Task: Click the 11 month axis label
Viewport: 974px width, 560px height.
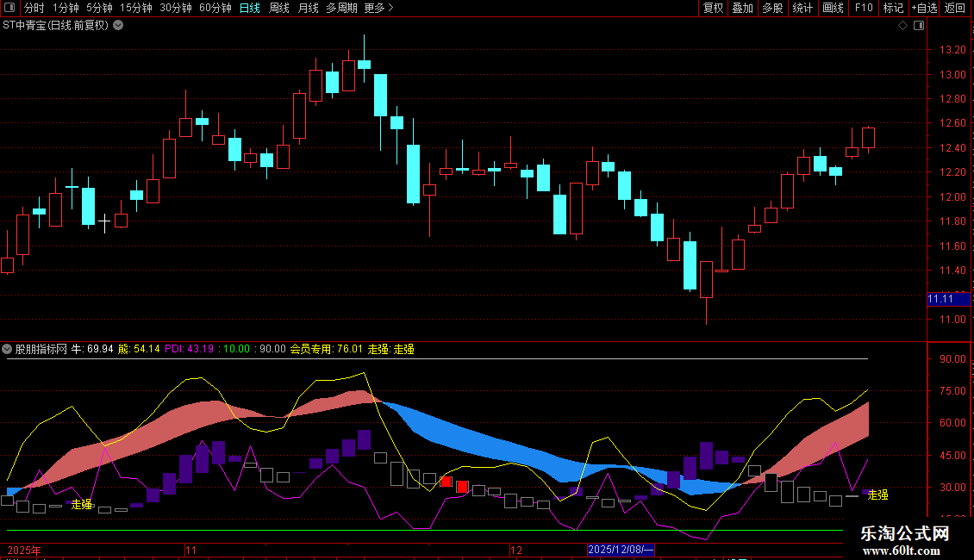Action: pyautogui.click(x=190, y=550)
